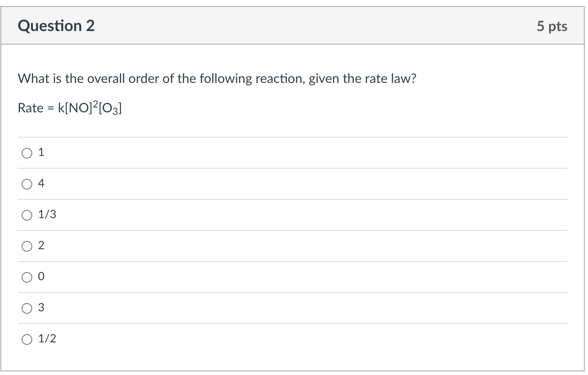Choose the first answer option, 1
Viewport: 588px width, 375px height.
point(41,152)
